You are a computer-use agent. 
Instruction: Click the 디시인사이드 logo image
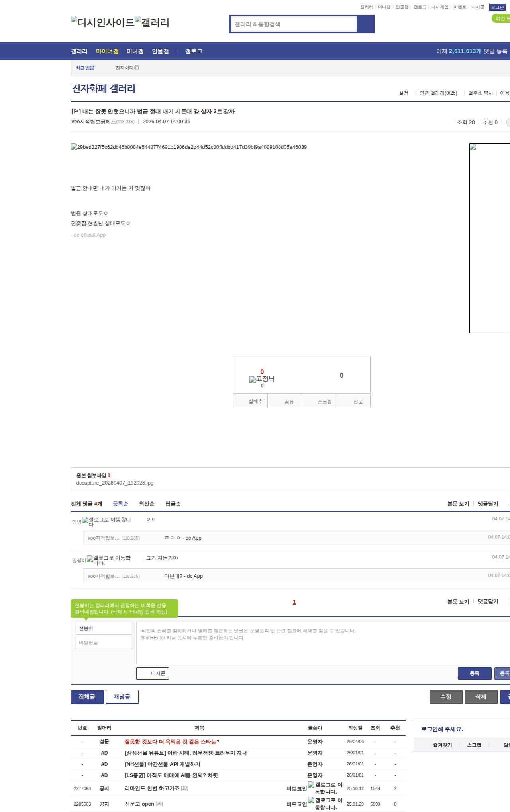[x=103, y=22]
